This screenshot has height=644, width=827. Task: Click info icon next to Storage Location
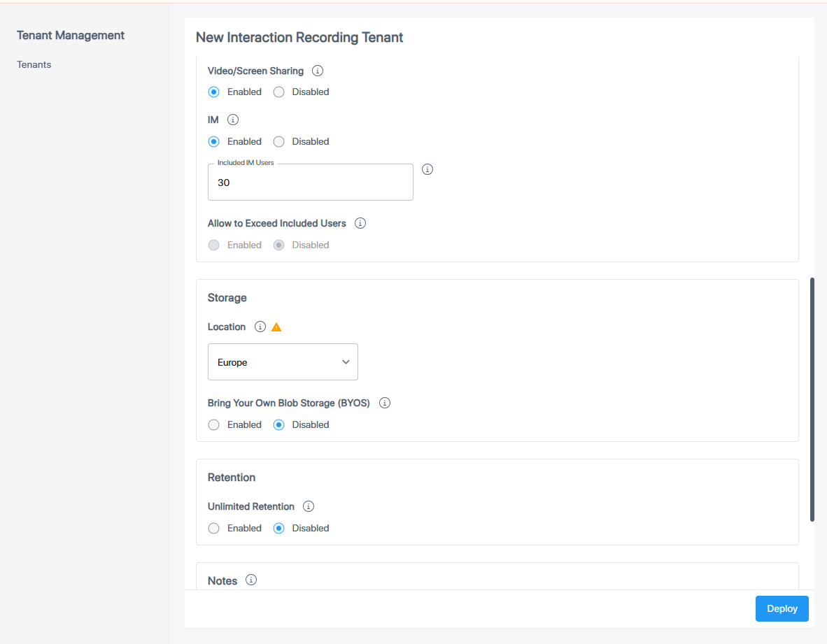(260, 327)
